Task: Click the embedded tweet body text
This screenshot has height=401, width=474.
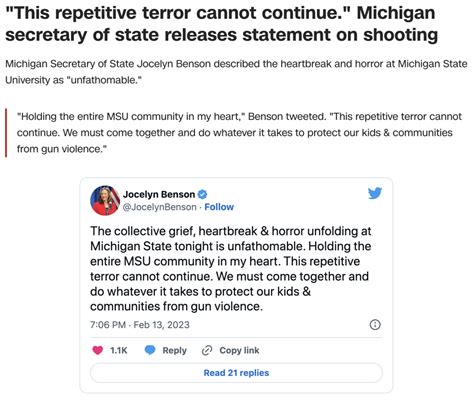Action: [231, 269]
